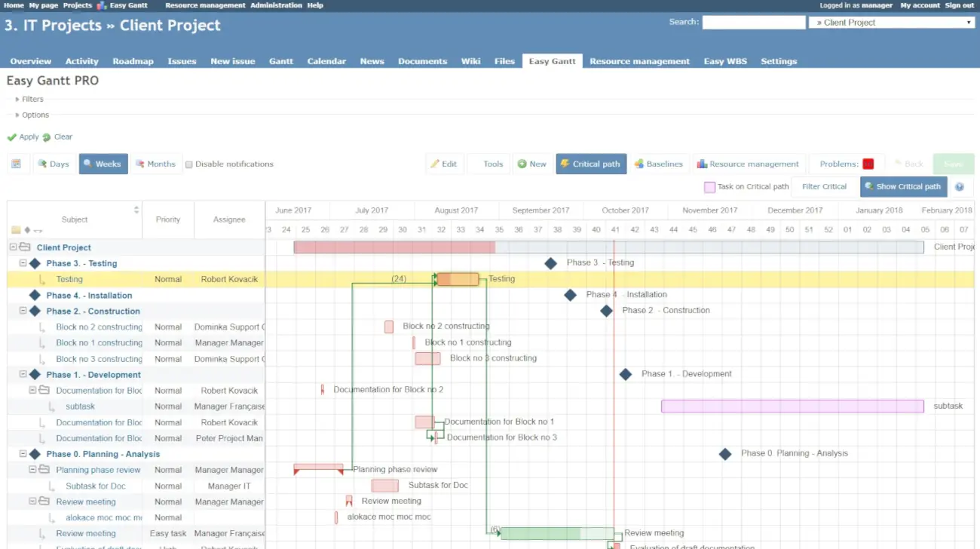This screenshot has width=980, height=549.
Task: Open the Roadmap tab
Action: point(133,61)
